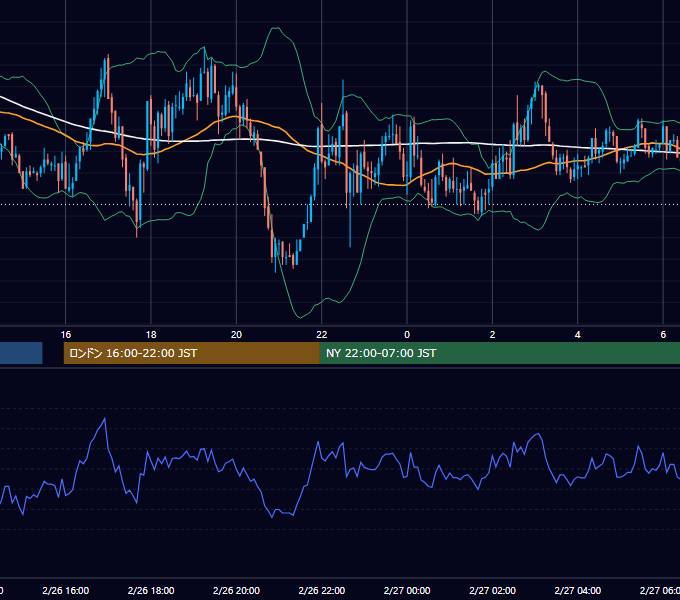Select the ロンドン 16:00-22:00 JST session bar
The image size is (680, 600).
point(192,353)
